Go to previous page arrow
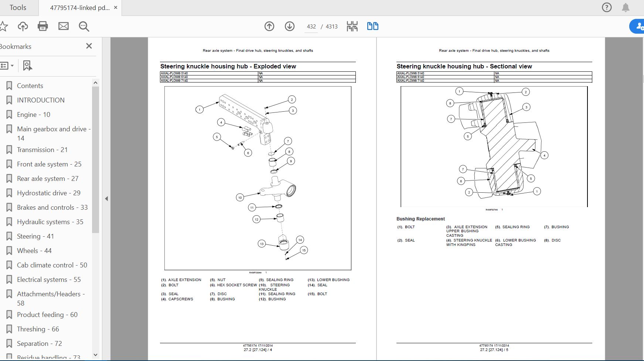644x361 pixels. 269,26
